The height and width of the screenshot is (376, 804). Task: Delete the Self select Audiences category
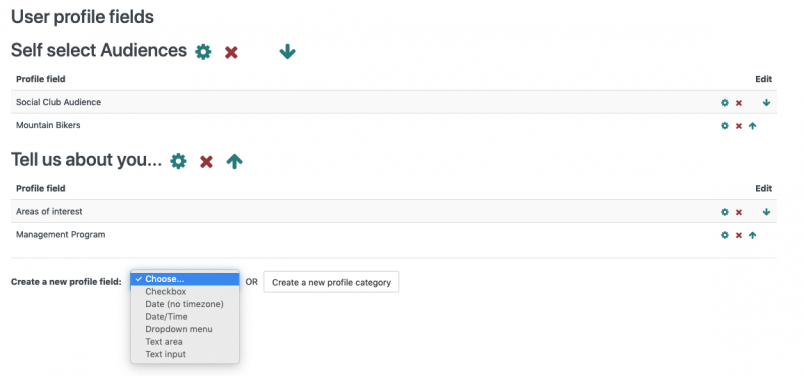231,52
